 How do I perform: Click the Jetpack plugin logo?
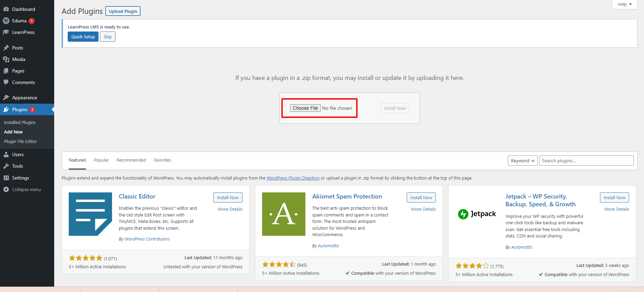(x=477, y=214)
